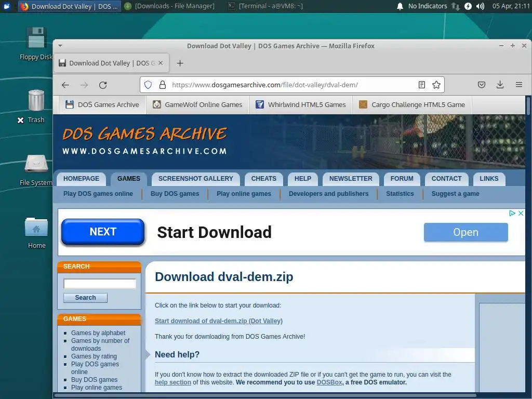Open the Xfce applications menu icon

(x=7, y=6)
